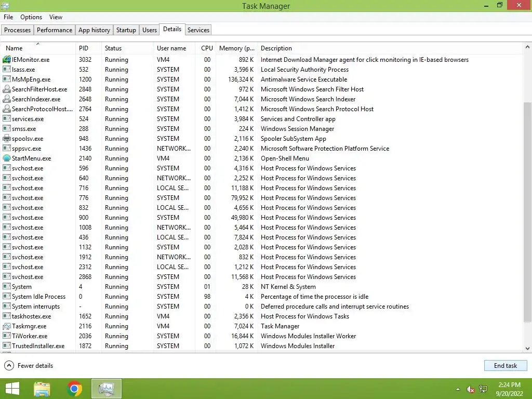The width and height of the screenshot is (532, 399).
Task: Open the File menu
Action: pos(8,17)
